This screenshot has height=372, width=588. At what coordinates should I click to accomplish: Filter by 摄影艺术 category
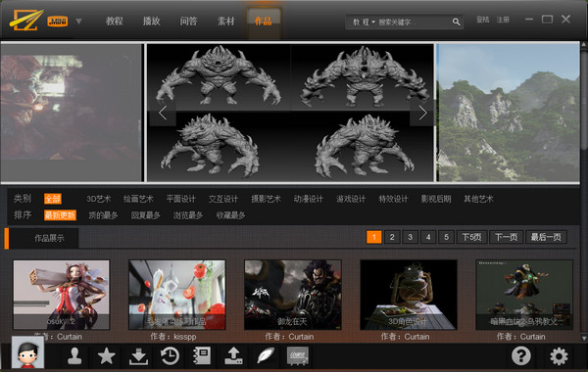[x=266, y=199]
